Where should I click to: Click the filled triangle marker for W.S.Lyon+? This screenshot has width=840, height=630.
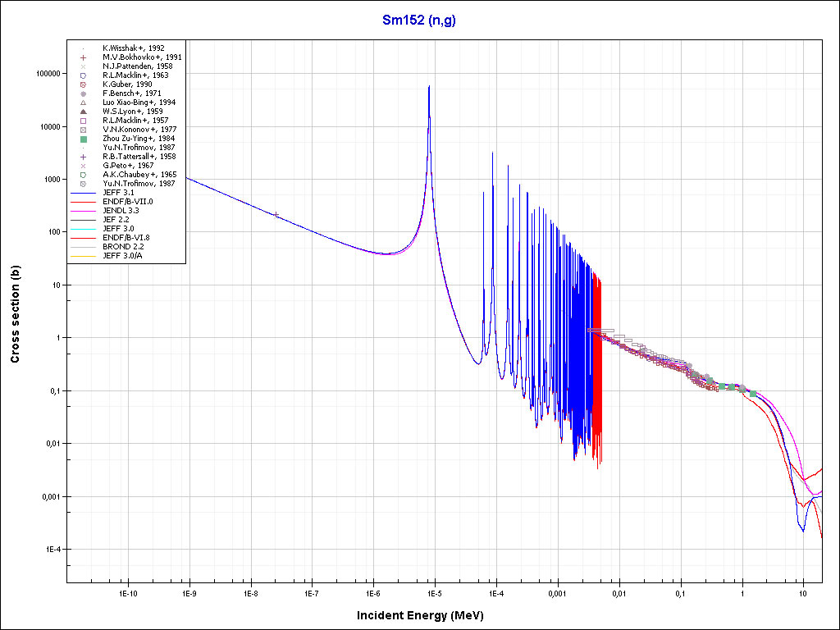pyautogui.click(x=84, y=112)
